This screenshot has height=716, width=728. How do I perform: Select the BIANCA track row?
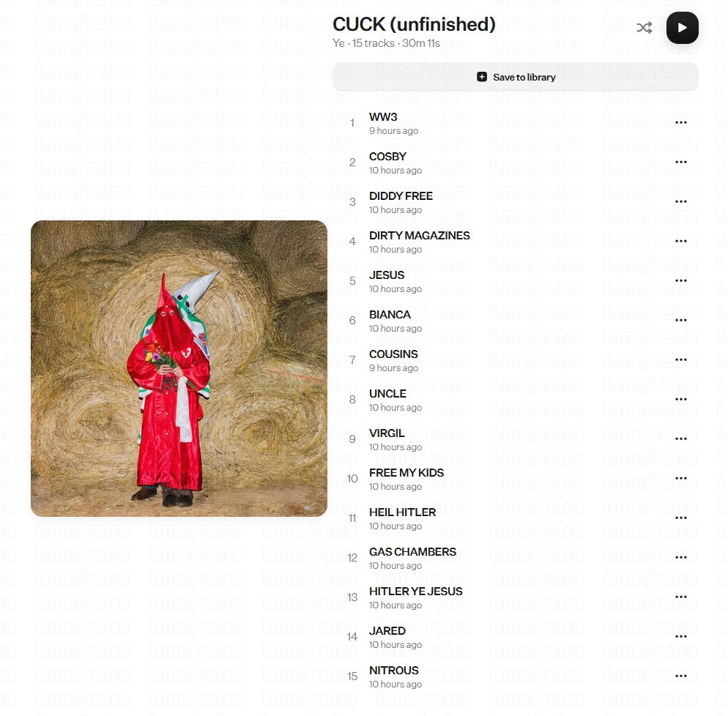tap(520, 321)
